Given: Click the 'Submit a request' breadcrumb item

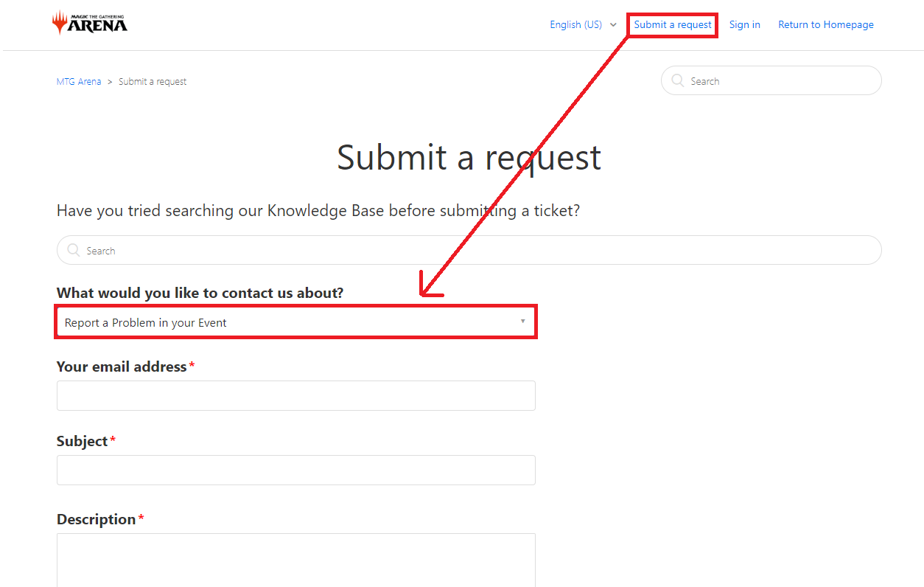Looking at the screenshot, I should tap(153, 82).
